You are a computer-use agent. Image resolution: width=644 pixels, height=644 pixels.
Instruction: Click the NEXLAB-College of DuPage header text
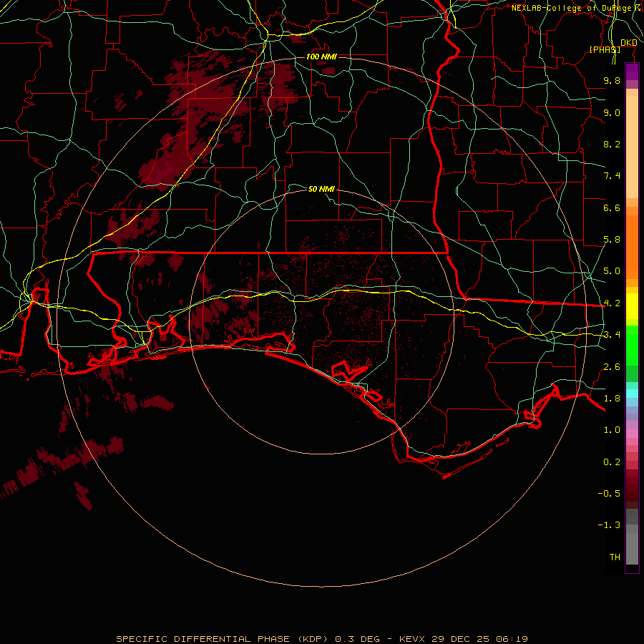572,8
